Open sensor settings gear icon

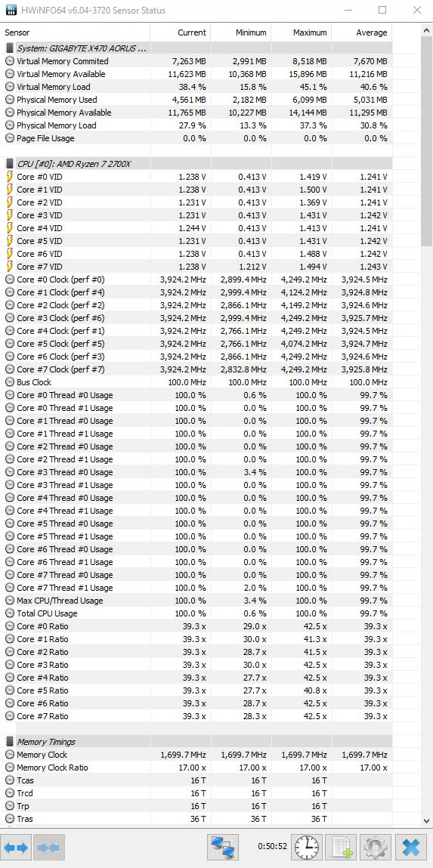point(376,847)
